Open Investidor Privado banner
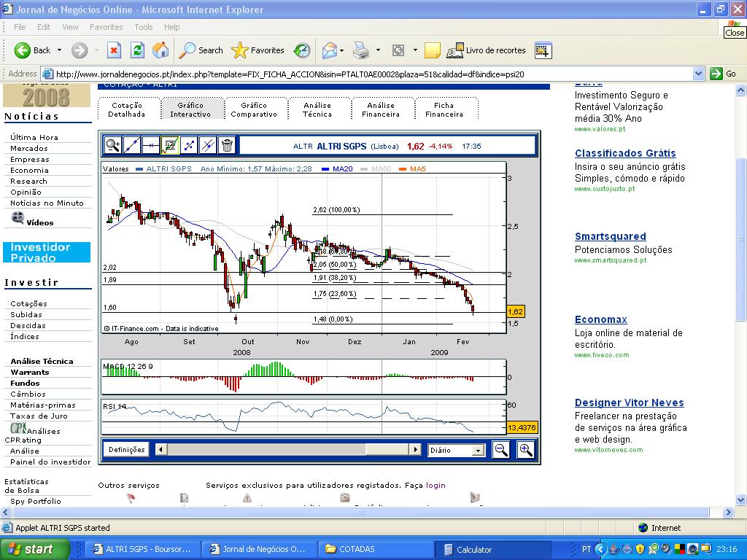 (47, 252)
